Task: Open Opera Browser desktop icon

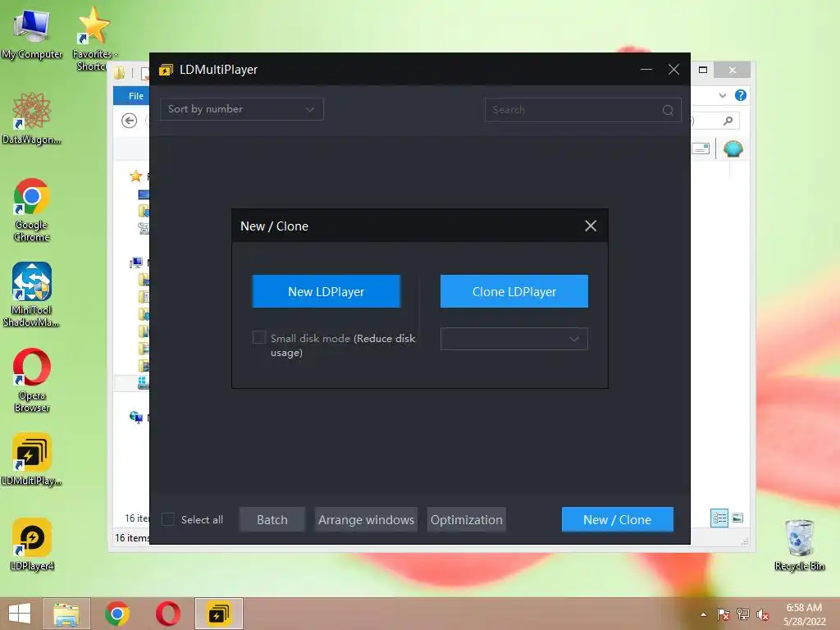Action: [32, 380]
